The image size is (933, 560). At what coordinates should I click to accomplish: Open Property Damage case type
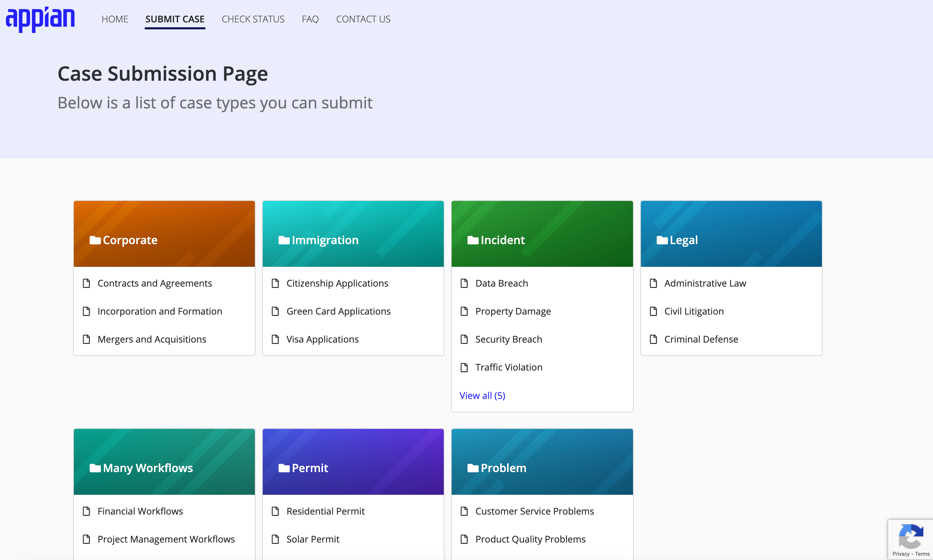(x=513, y=311)
